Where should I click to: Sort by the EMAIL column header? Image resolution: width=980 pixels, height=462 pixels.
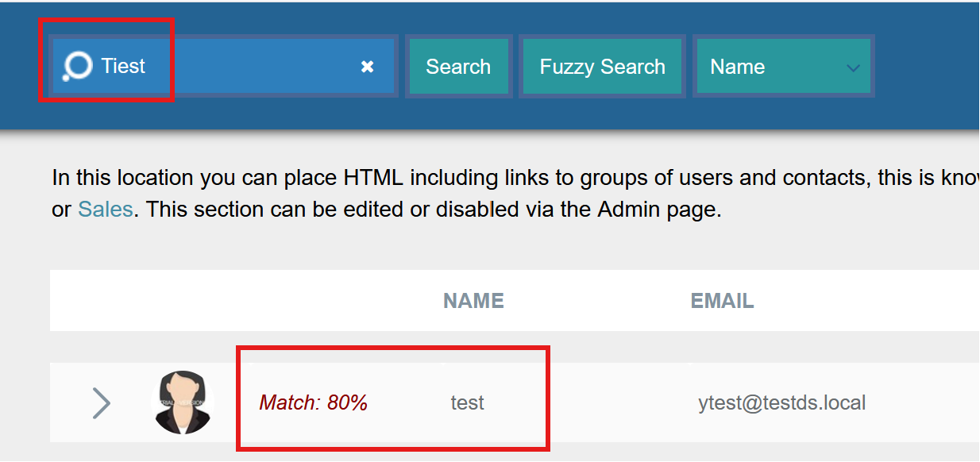point(722,301)
